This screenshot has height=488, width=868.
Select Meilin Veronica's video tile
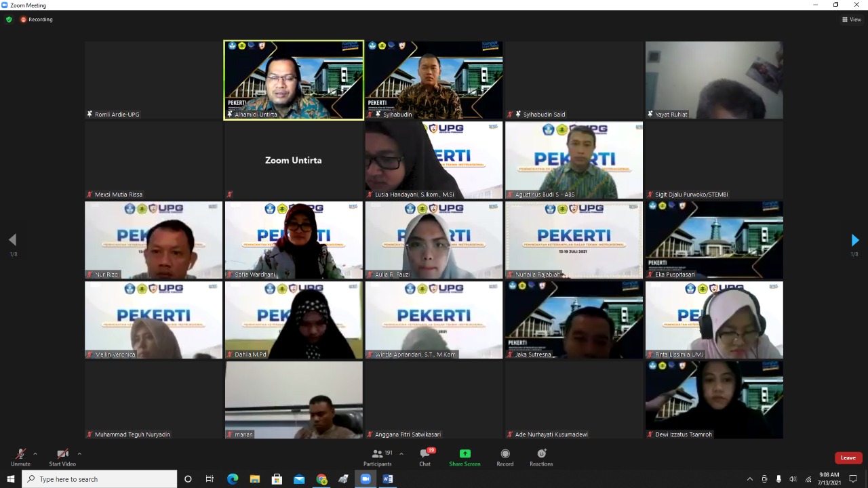pos(153,320)
